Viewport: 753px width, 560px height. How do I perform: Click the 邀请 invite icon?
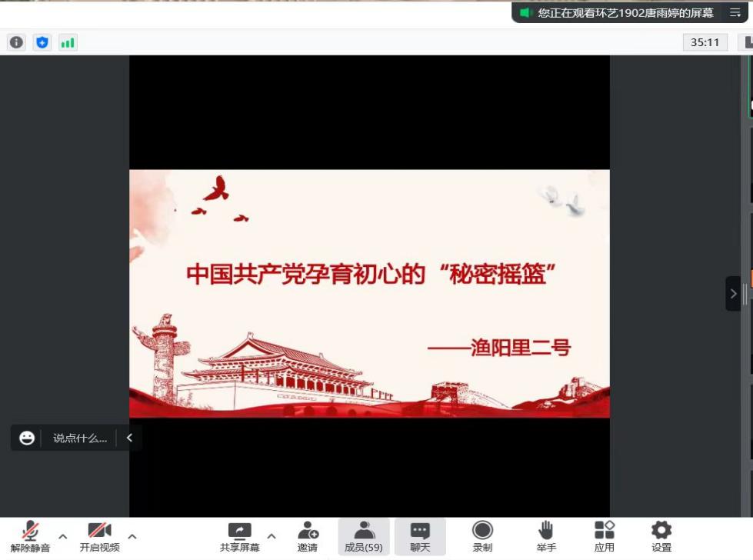pos(308,535)
